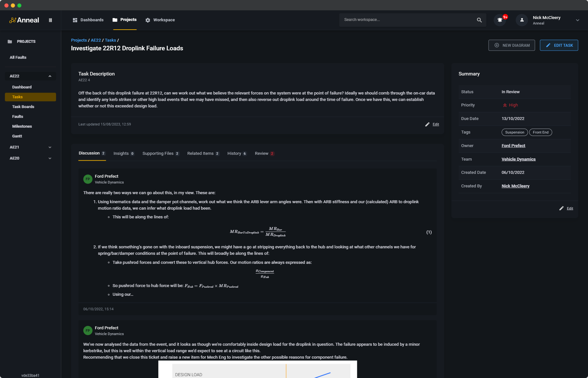Toggle the Tasks highlight in AE22 sidebar

(30, 97)
